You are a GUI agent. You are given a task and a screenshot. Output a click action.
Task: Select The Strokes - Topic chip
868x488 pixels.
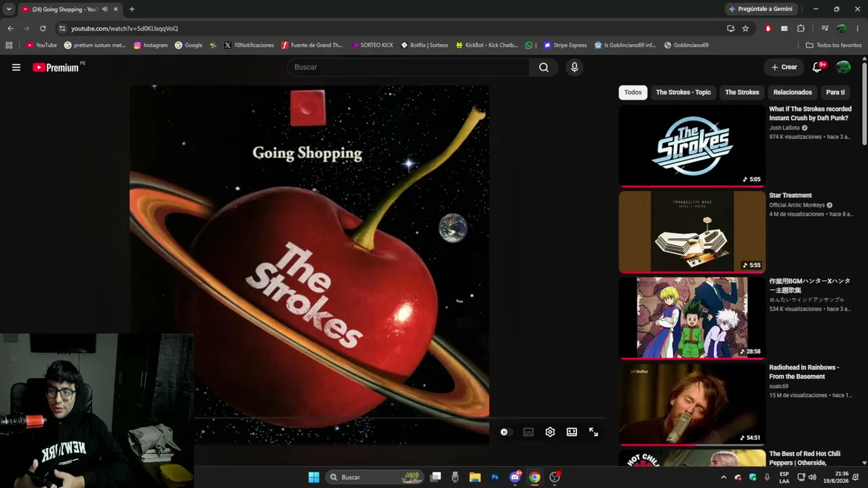(684, 92)
